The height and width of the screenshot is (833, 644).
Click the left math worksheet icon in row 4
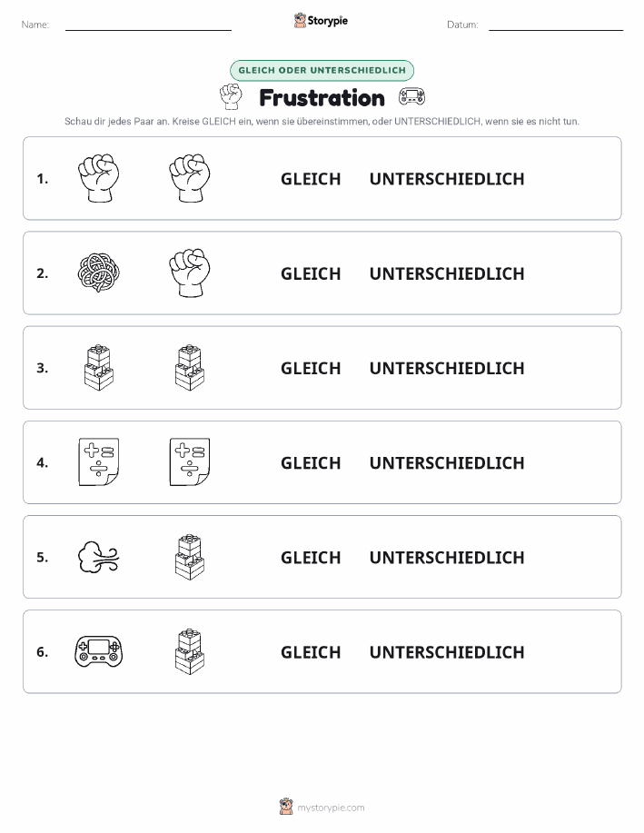click(x=99, y=462)
